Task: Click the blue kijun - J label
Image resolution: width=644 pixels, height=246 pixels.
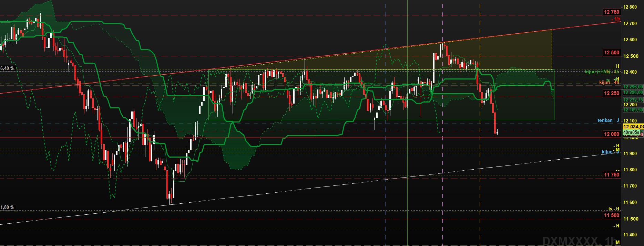Action: click(610, 152)
